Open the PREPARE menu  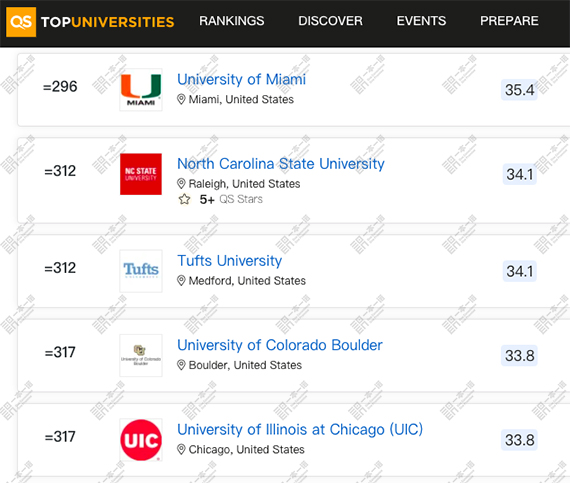(509, 21)
